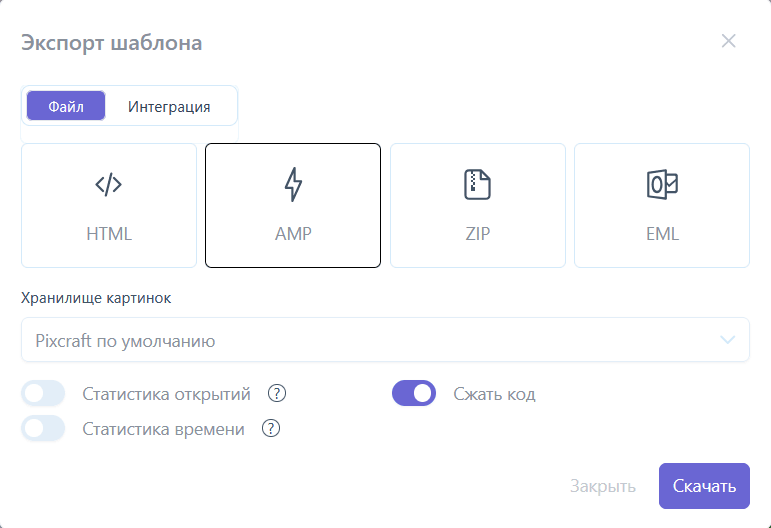Screen dimensions: 771x528
Task: Select the HTML label text
Action: click(109, 234)
